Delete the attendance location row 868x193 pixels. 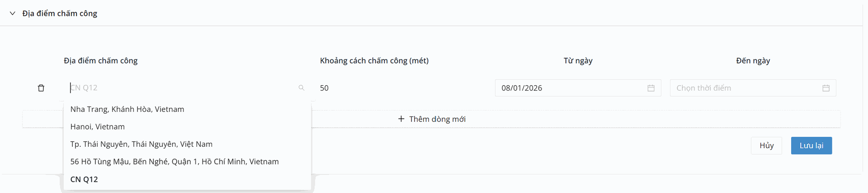click(x=41, y=88)
